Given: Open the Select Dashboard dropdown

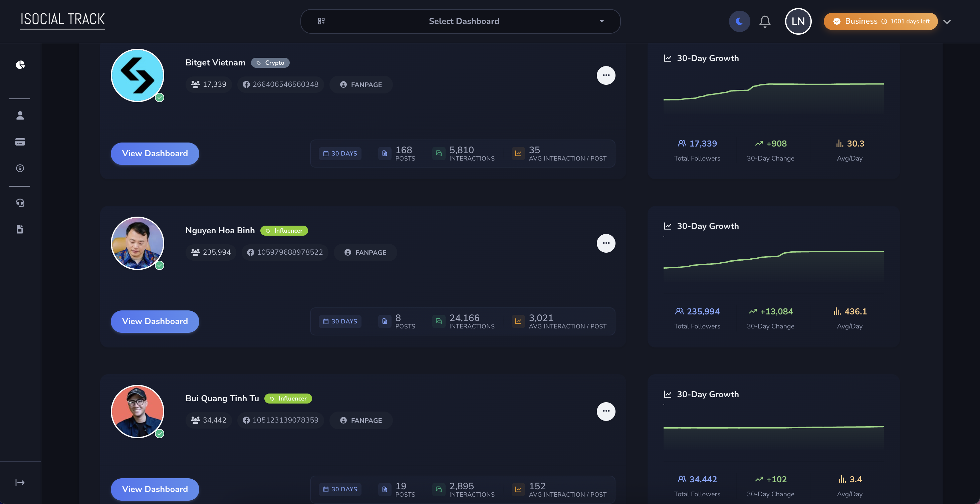Looking at the screenshot, I should point(460,21).
